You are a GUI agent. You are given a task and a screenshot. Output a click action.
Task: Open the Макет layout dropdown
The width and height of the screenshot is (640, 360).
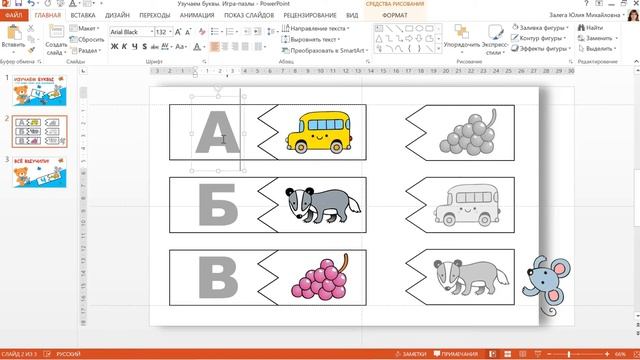point(84,28)
